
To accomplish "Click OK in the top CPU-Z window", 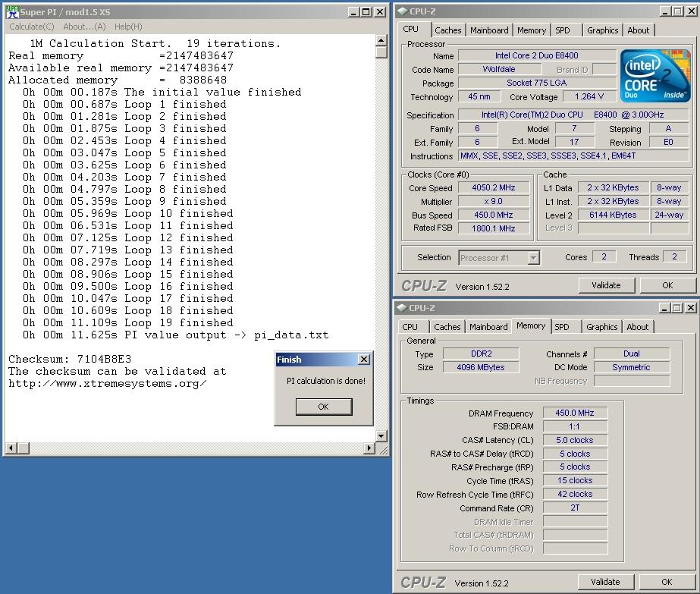I will [x=667, y=285].
